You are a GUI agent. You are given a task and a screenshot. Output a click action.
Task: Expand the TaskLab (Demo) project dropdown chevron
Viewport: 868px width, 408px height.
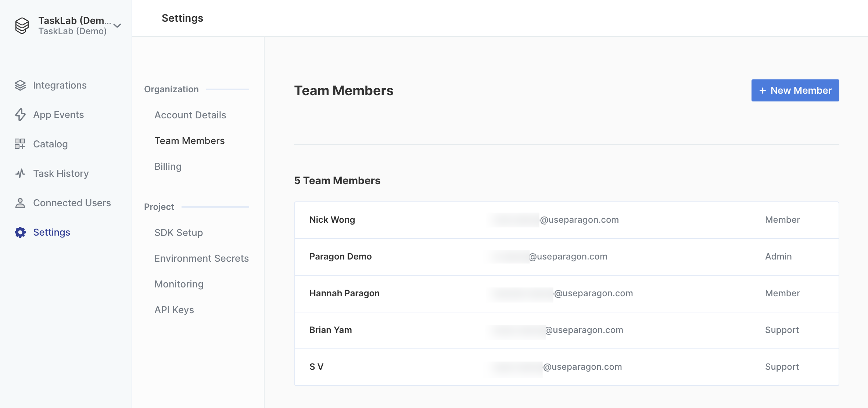117,25
